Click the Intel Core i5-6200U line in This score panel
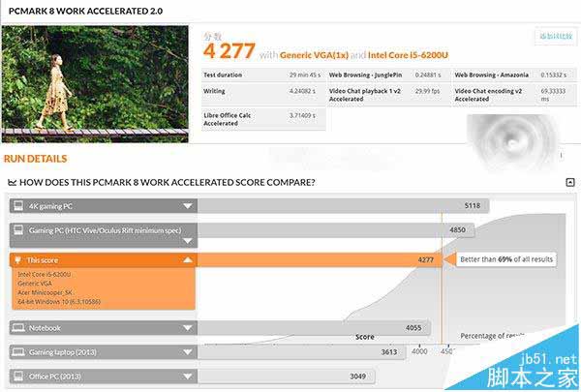The height and width of the screenshot is (392, 581). (x=45, y=275)
